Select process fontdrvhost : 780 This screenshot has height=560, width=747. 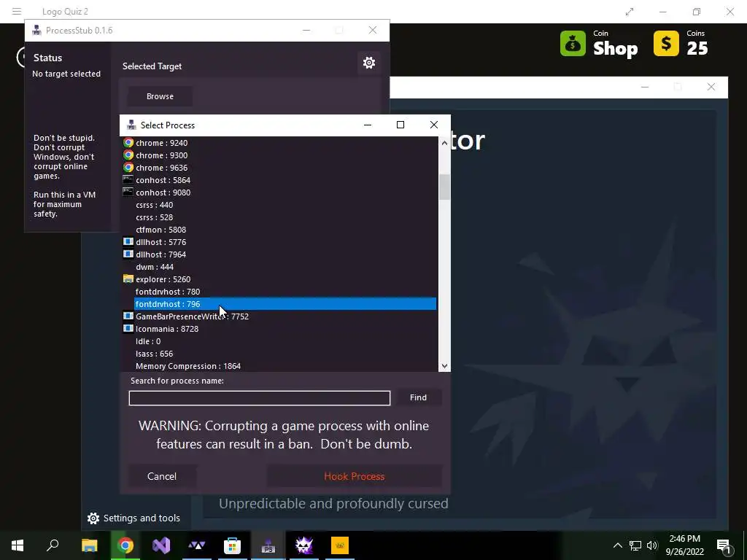[168, 292]
